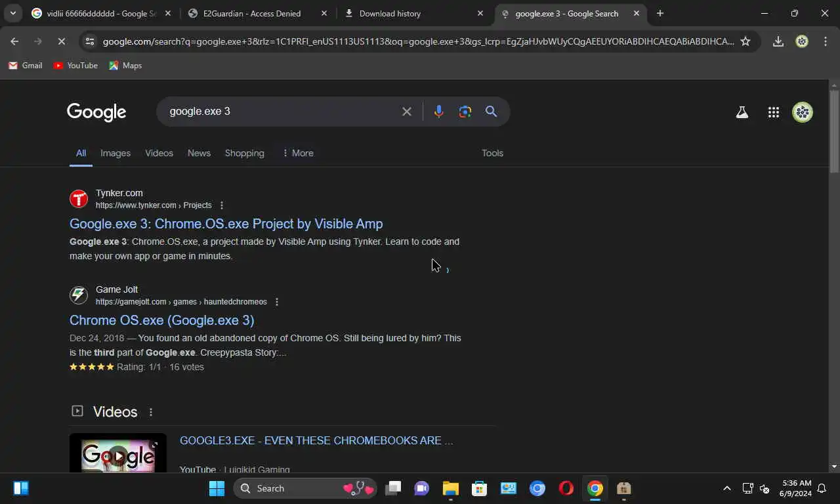Play the GOOGLE3.EXE video thumbnail
The height and width of the screenshot is (504, 840).
coord(118,453)
